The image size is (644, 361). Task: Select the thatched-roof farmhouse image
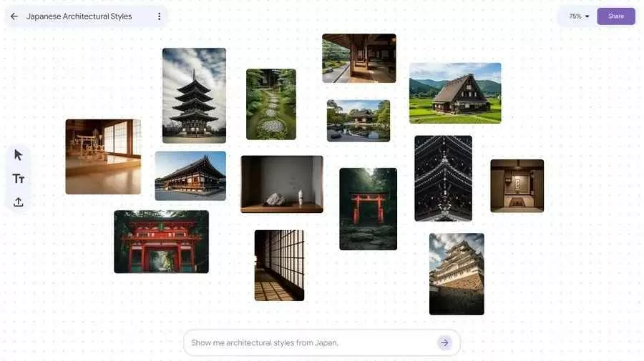pyautogui.click(x=455, y=93)
